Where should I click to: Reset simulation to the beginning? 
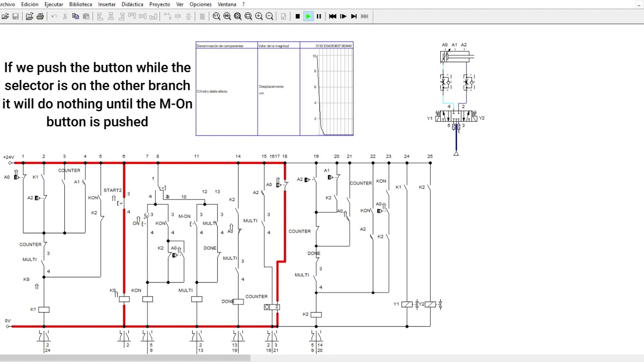(333, 17)
